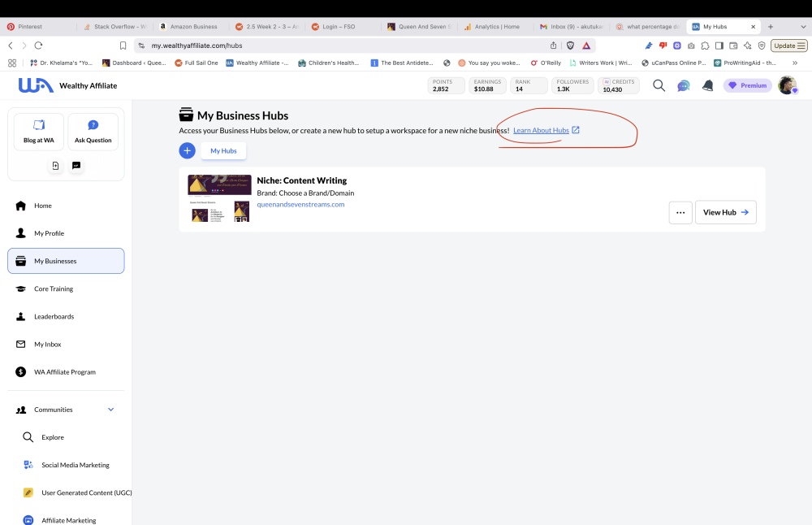812x525 pixels.
Task: Open the Ask Question shortcut
Action: point(93,132)
